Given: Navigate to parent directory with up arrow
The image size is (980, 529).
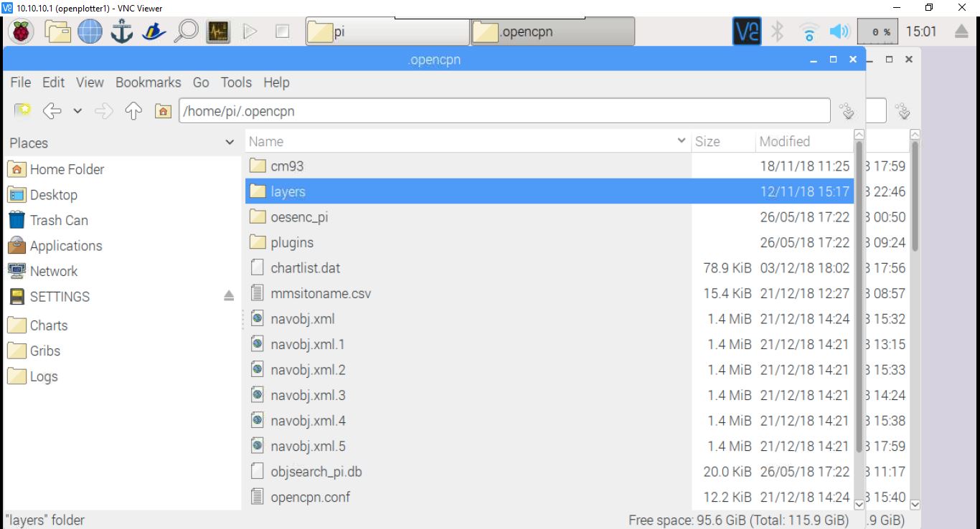Looking at the screenshot, I should point(133,110).
